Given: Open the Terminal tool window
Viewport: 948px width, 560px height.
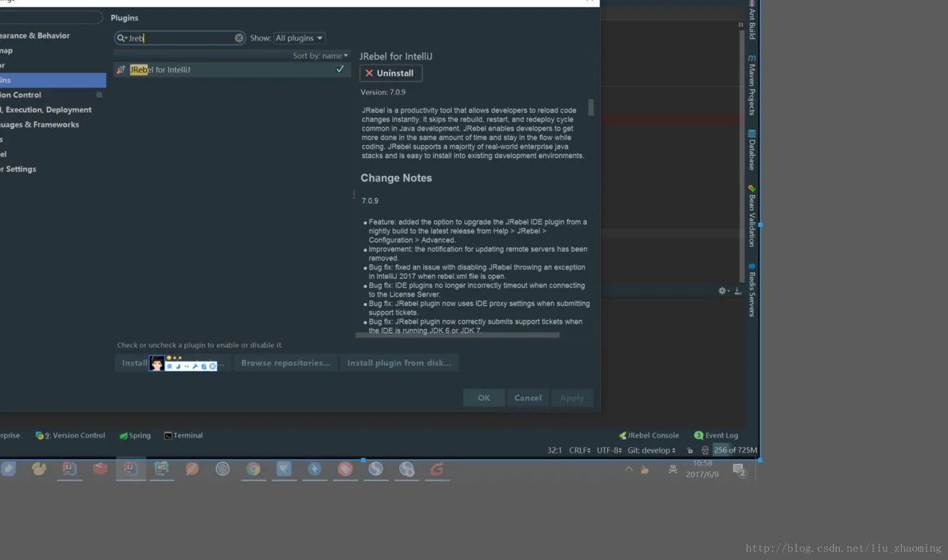Looking at the screenshot, I should (x=183, y=435).
